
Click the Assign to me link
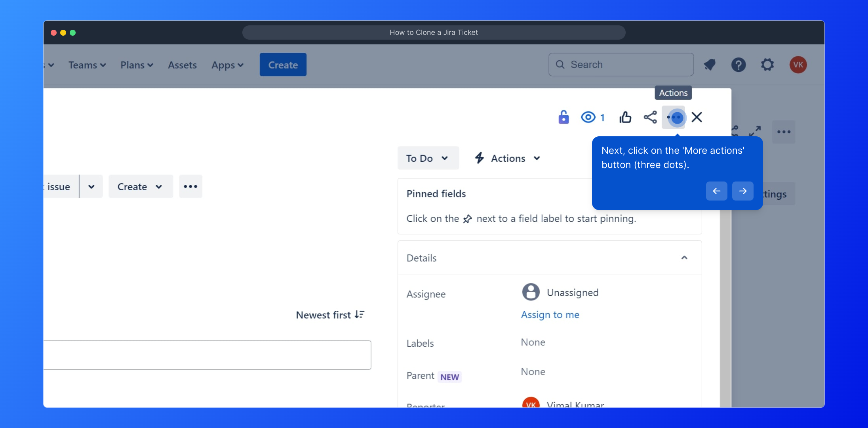click(x=550, y=315)
